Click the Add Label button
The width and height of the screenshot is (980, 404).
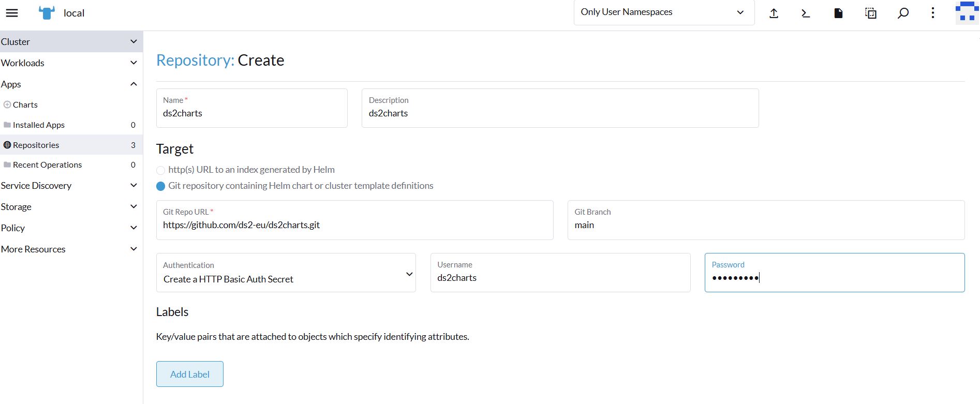(x=190, y=374)
